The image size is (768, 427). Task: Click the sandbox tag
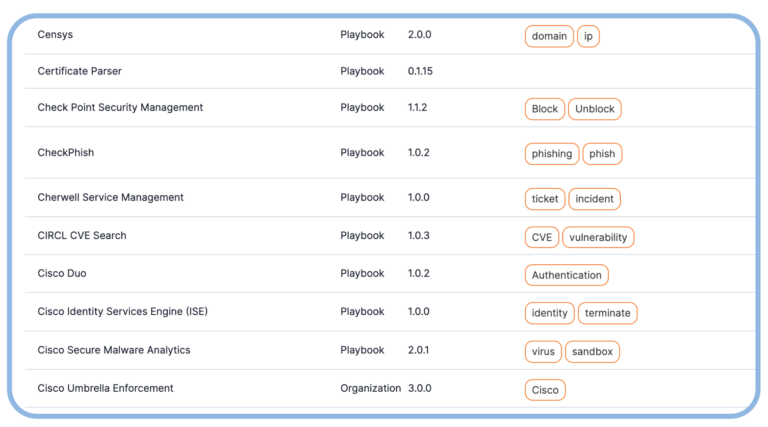(x=593, y=351)
